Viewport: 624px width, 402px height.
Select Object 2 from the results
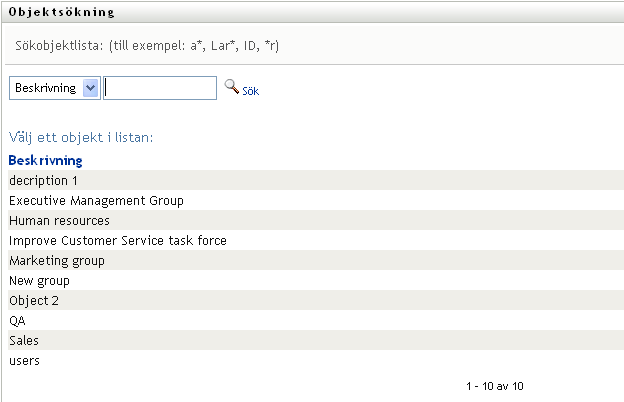coord(34,300)
